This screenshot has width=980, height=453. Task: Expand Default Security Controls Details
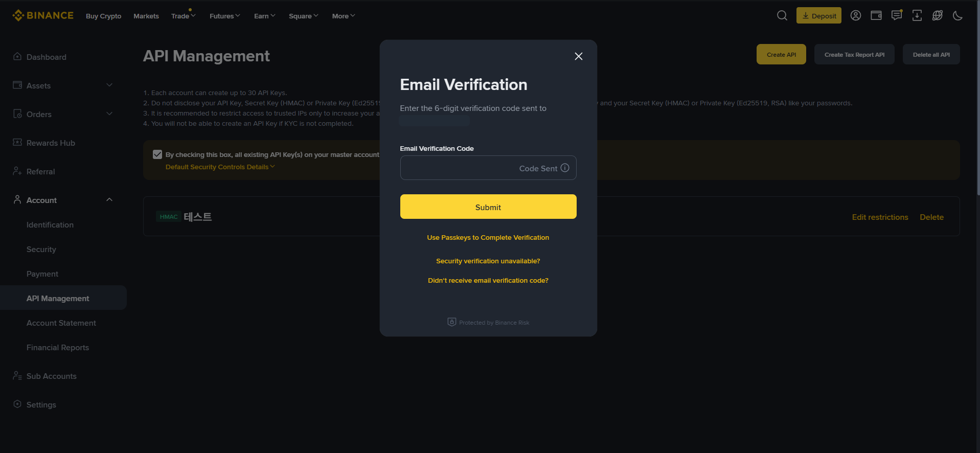point(220,167)
